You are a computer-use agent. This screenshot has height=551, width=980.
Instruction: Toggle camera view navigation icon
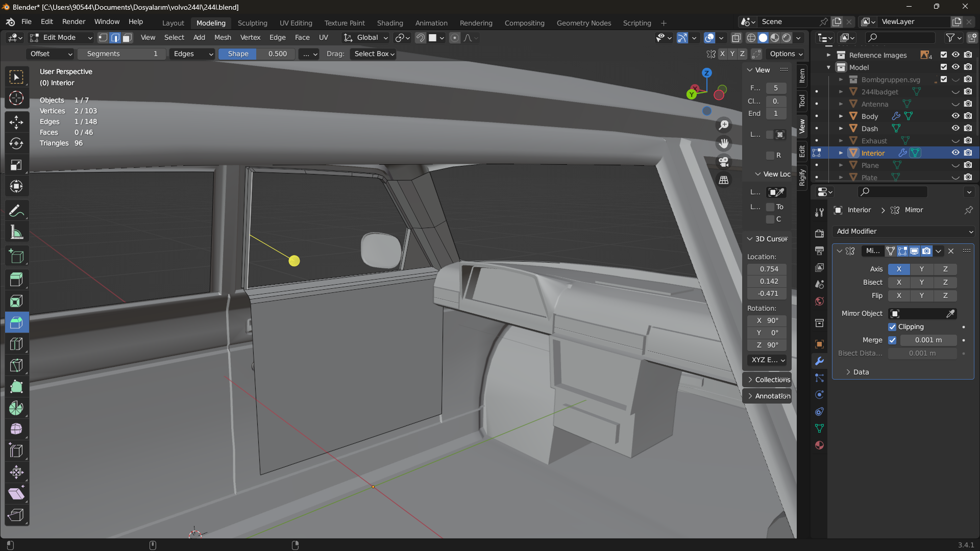[724, 162]
